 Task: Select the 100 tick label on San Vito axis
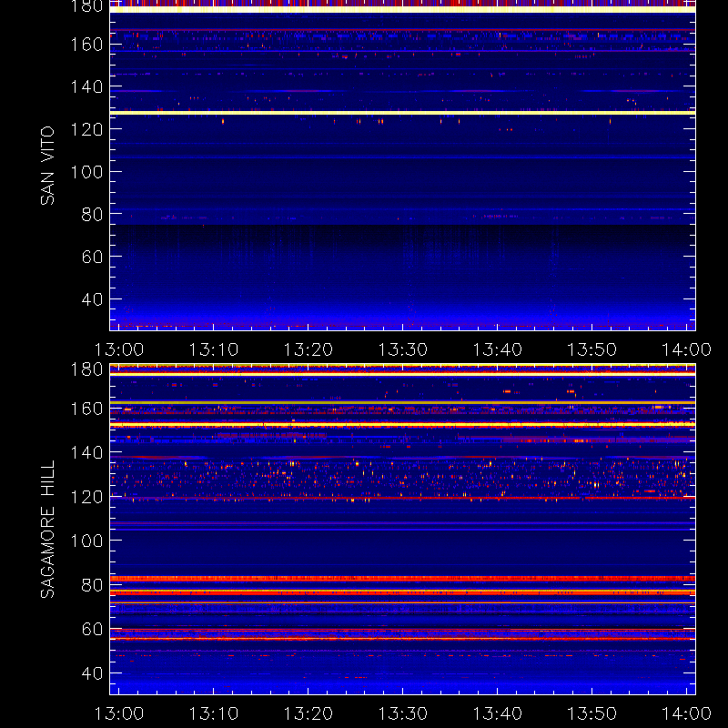(x=86, y=172)
